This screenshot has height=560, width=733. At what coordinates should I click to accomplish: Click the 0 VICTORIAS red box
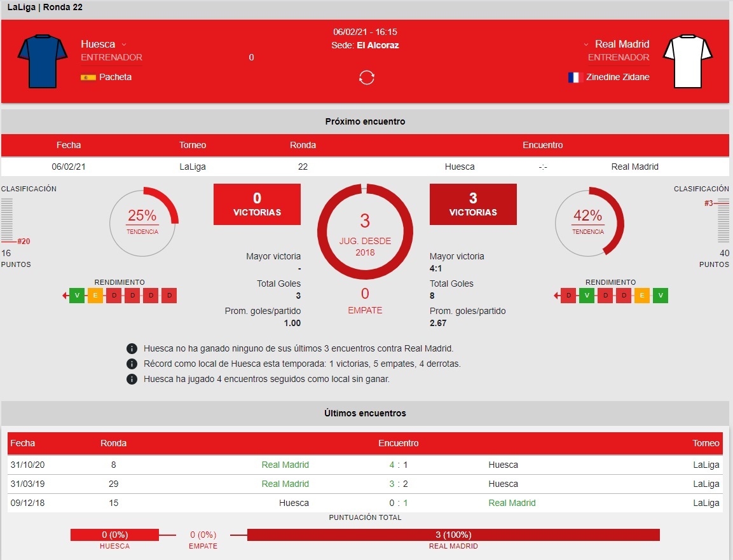(x=257, y=204)
